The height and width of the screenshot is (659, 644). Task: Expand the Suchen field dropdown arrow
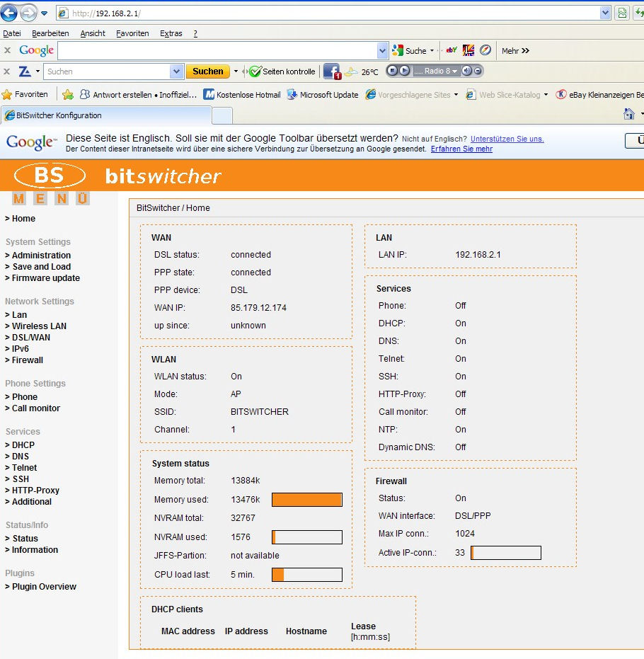coord(177,71)
